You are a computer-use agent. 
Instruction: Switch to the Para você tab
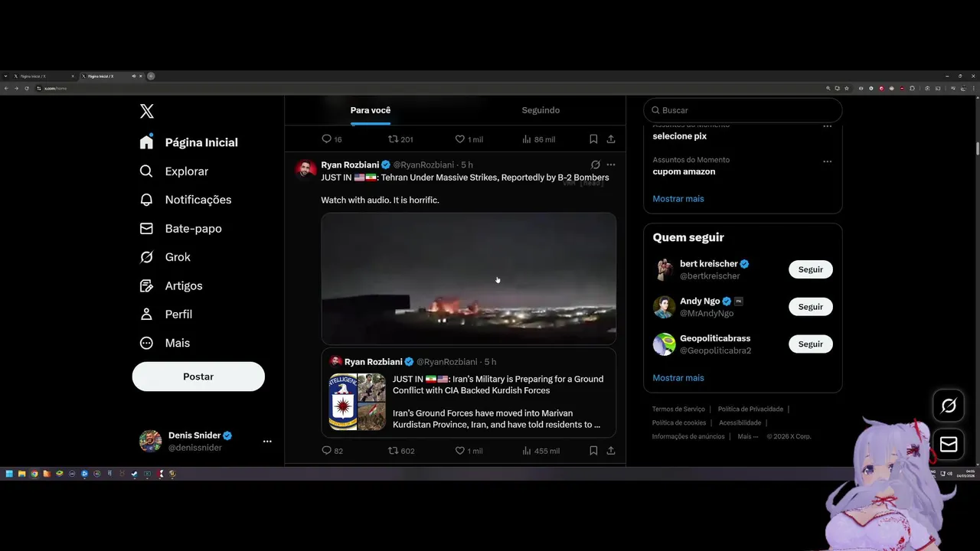[371, 110]
